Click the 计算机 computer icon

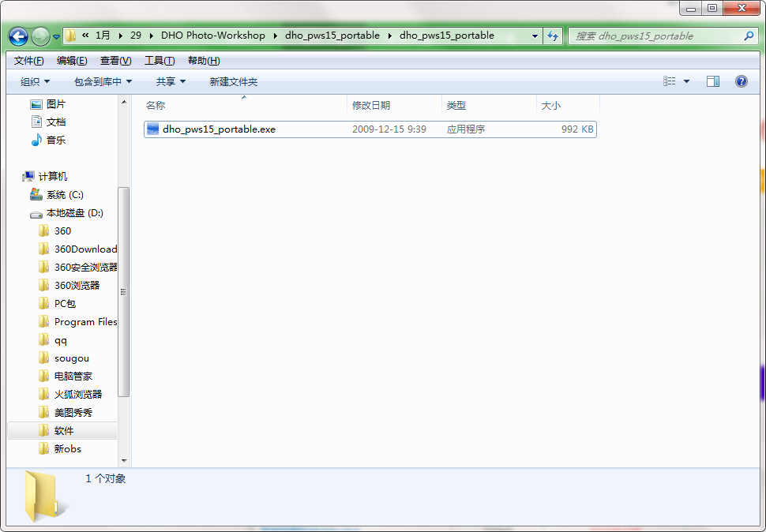(28, 176)
